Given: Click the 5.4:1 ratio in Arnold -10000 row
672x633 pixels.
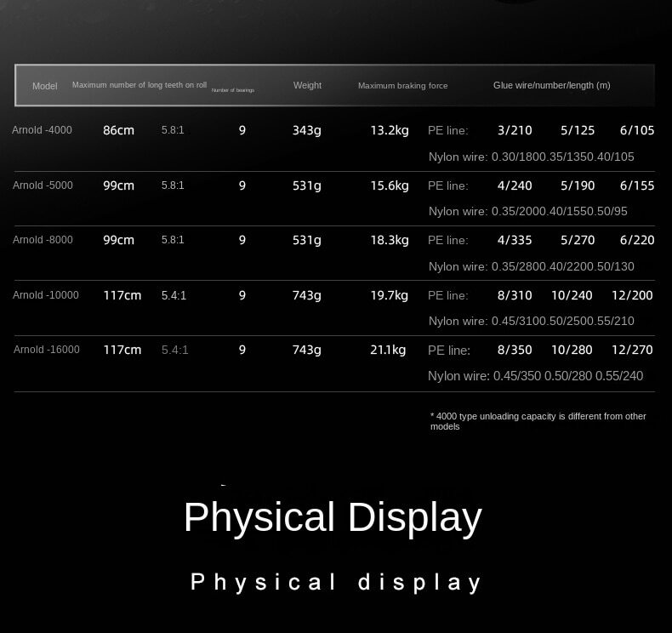Looking at the screenshot, I should click(174, 295).
